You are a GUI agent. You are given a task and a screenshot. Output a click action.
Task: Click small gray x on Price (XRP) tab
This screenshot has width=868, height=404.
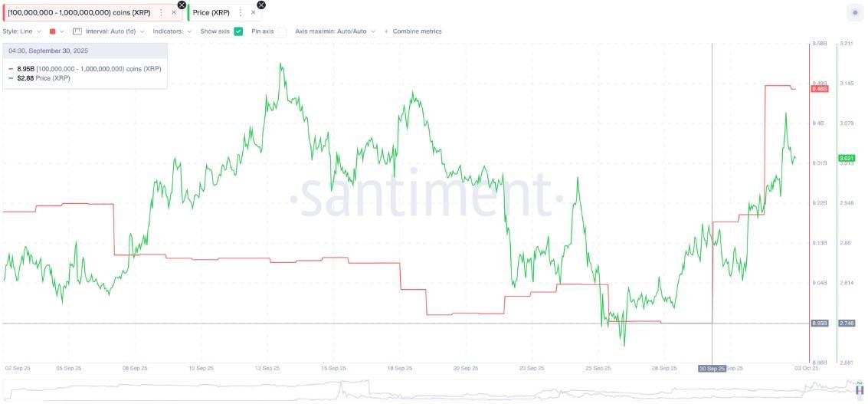coord(254,12)
